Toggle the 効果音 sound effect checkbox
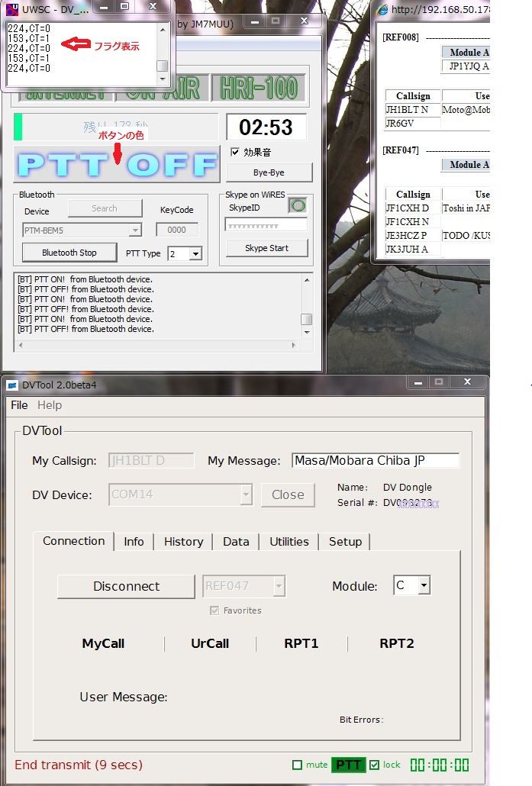Image resolution: width=532 pixels, height=786 pixels. [235, 152]
